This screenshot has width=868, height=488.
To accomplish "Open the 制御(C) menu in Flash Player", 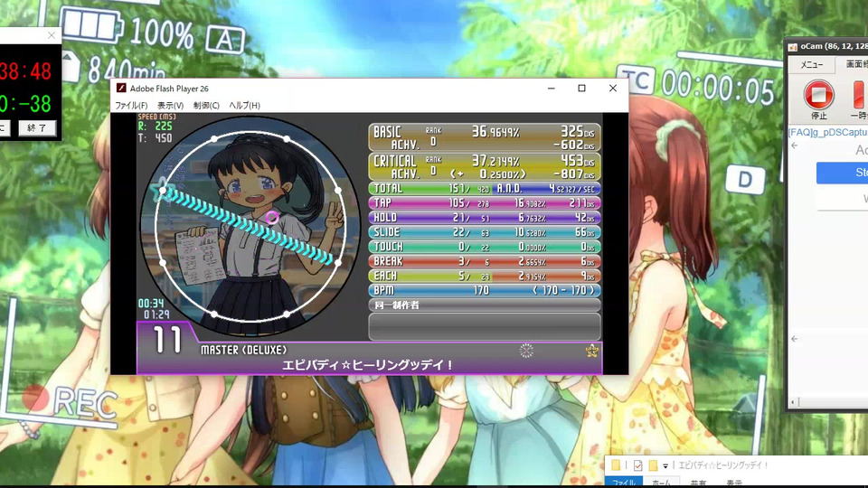I will coord(206,105).
